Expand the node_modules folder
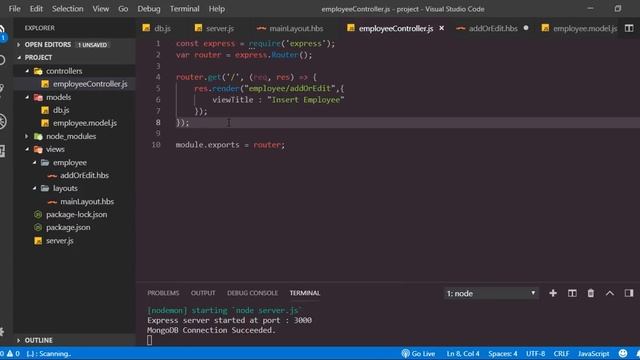 tap(27, 136)
